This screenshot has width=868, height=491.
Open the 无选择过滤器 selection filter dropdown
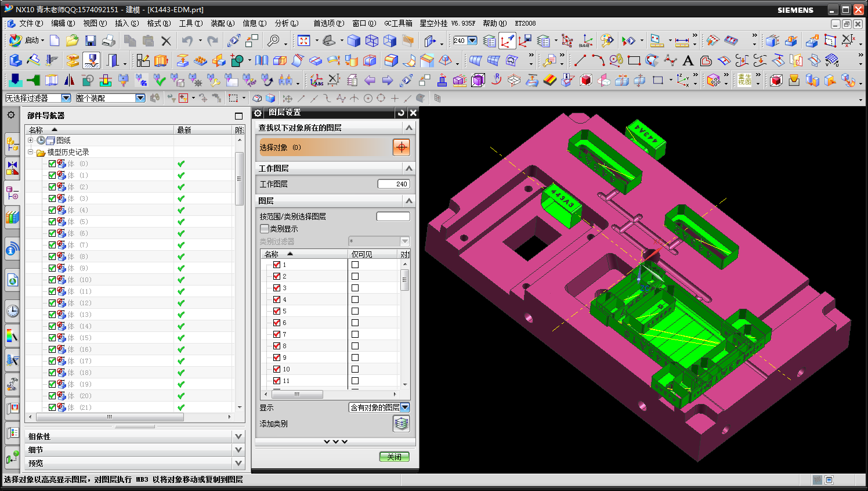point(66,98)
